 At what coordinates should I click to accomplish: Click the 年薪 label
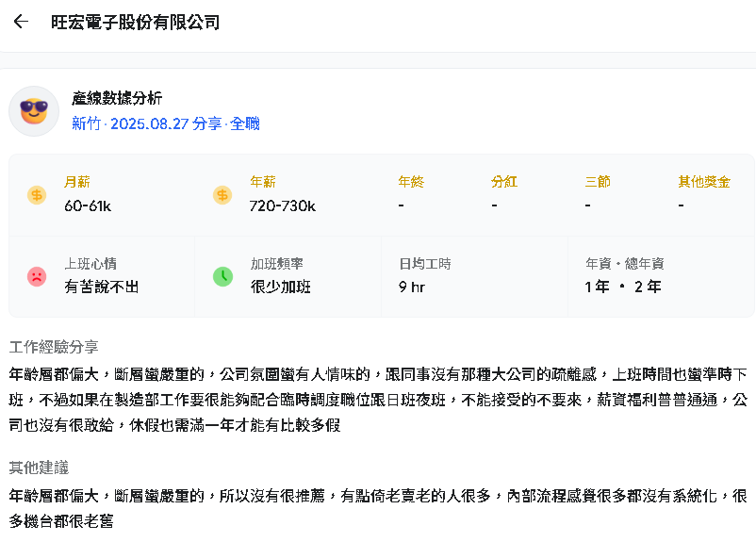263,182
